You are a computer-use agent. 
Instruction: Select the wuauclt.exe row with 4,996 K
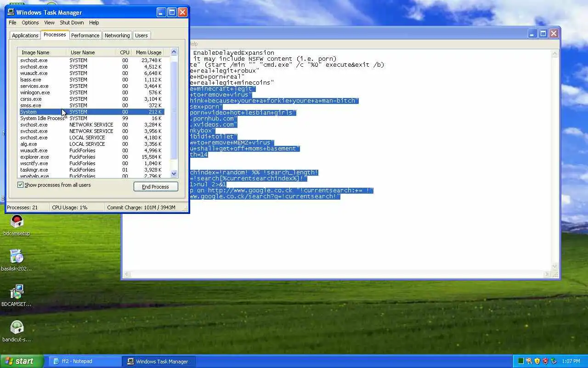pos(91,150)
